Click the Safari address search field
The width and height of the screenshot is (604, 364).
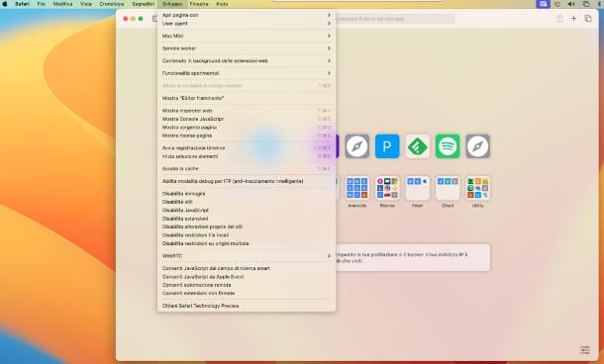(x=394, y=19)
